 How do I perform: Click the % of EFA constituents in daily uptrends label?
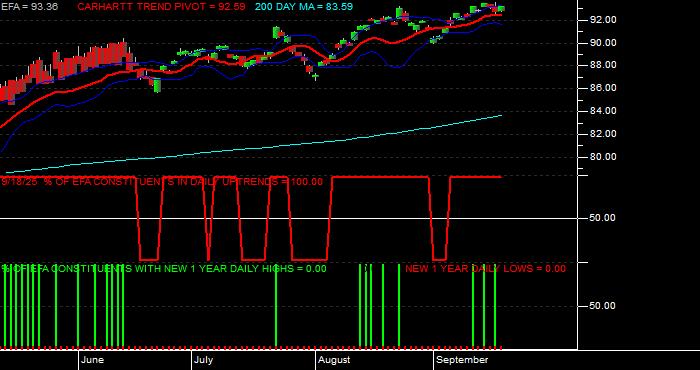[162, 182]
